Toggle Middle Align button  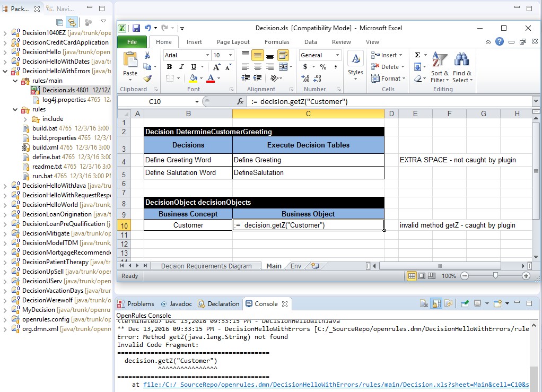(x=258, y=55)
